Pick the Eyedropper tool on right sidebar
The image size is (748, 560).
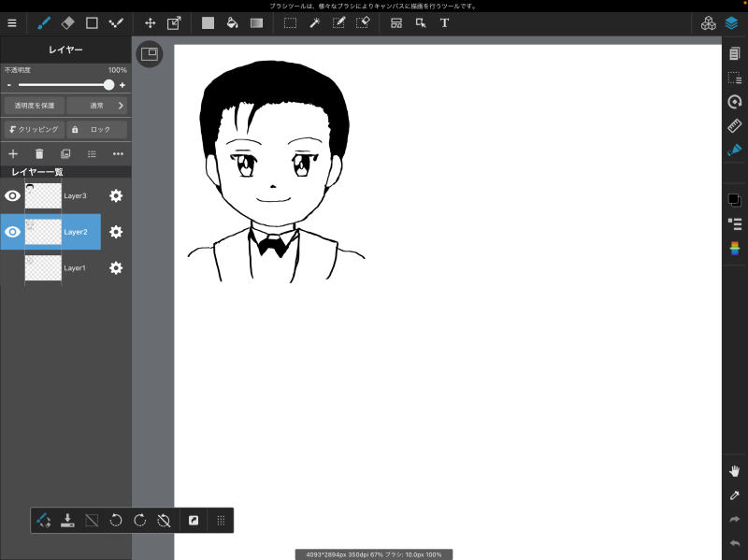click(734, 495)
